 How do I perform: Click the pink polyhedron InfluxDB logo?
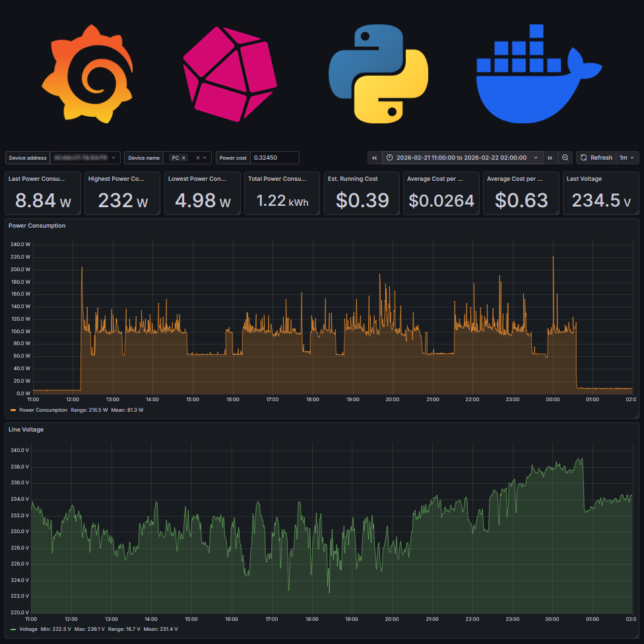coord(230,74)
